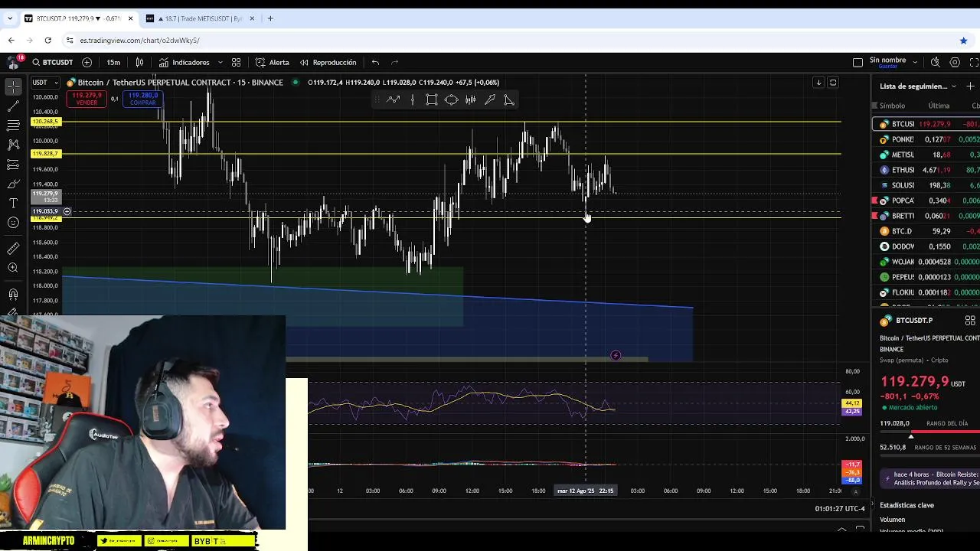Open the candlestick chart type menu

[139, 63]
